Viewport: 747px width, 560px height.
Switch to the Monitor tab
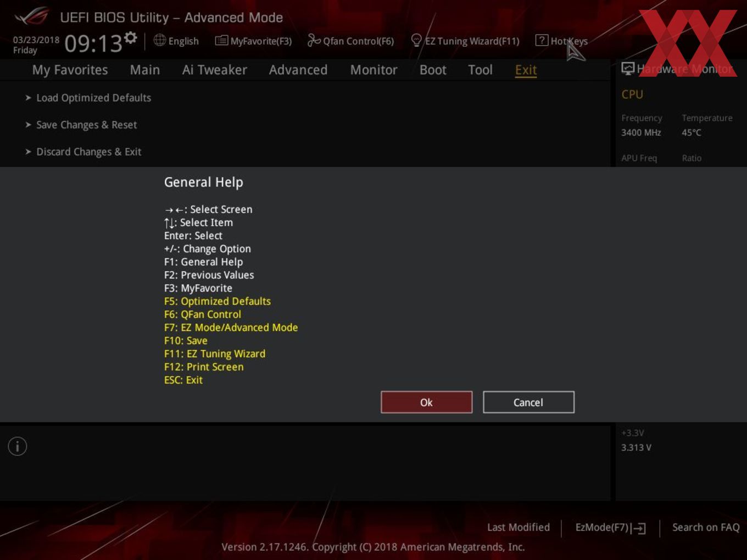[x=374, y=70]
